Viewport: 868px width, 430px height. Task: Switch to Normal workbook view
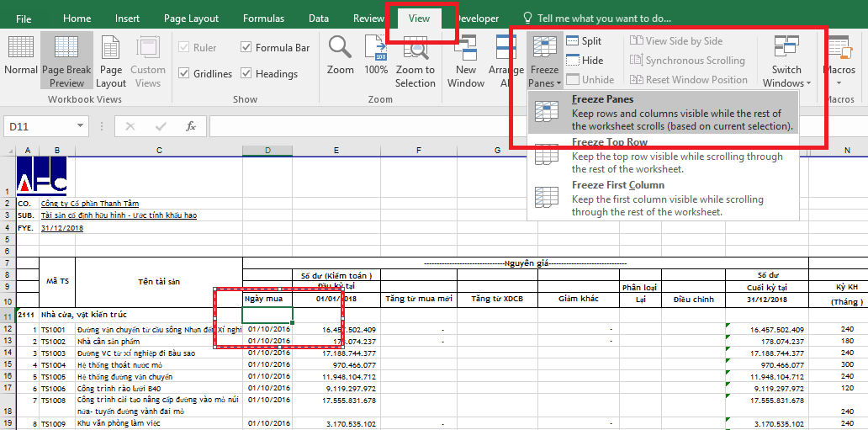(21, 56)
